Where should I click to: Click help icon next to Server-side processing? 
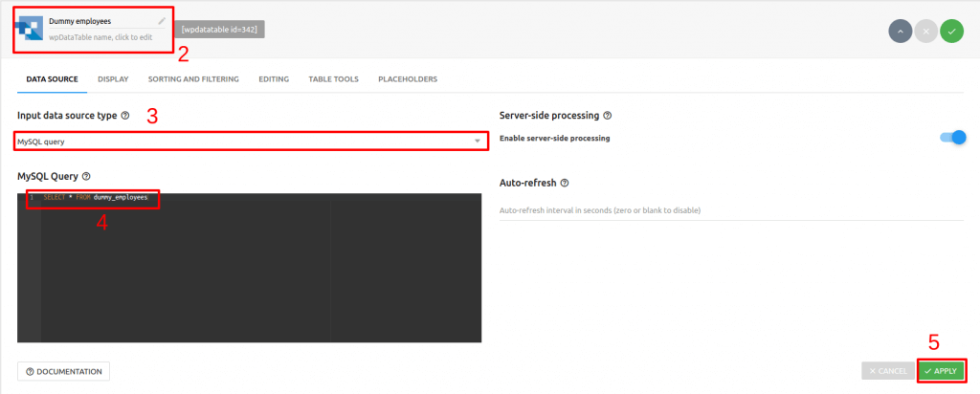[x=608, y=116]
